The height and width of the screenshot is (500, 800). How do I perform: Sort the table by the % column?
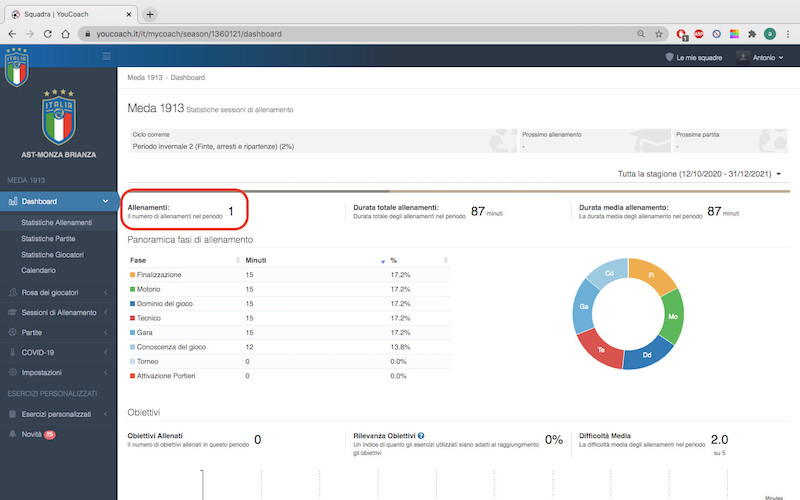(x=419, y=260)
